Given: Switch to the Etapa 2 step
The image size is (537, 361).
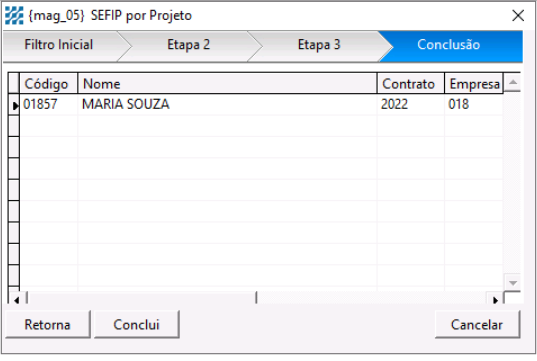Looking at the screenshot, I should click(x=189, y=45).
